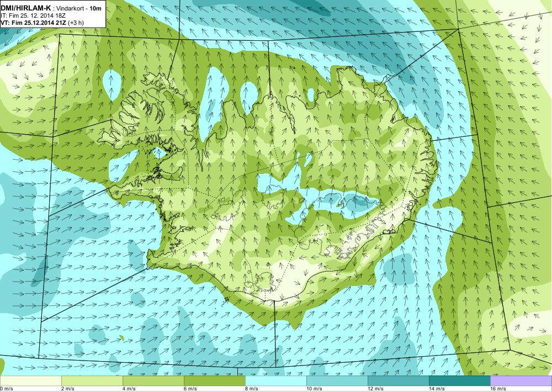The width and height of the screenshot is (552, 392).
Task: Click the pale teal 10–12 m/s legend swatch
Action: click(x=337, y=381)
